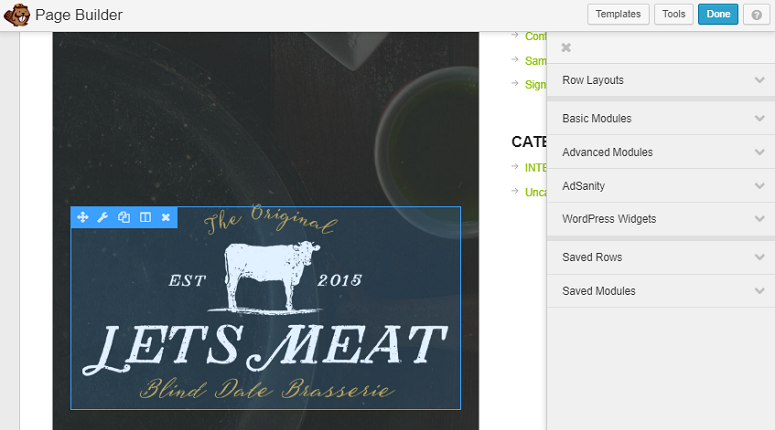This screenshot has height=430, width=775.
Task: Click the chevron beside WordPress Widgets
Action: 760,219
